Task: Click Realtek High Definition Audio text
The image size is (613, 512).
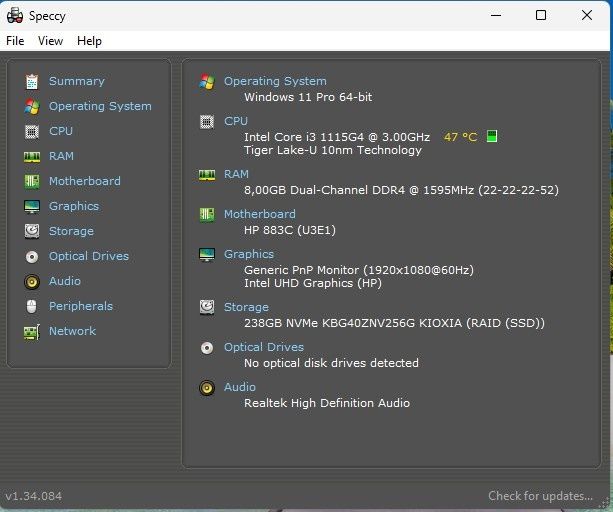Action: [327, 403]
